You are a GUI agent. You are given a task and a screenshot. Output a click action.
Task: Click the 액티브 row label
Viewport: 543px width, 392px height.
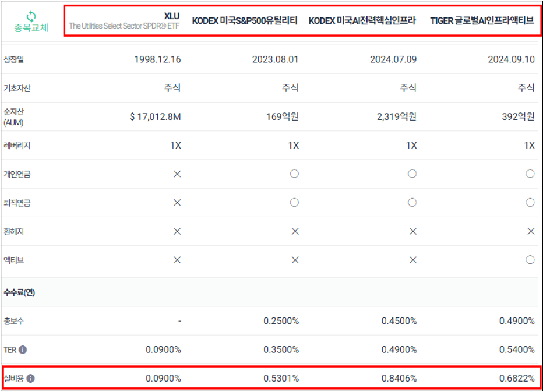(14, 260)
